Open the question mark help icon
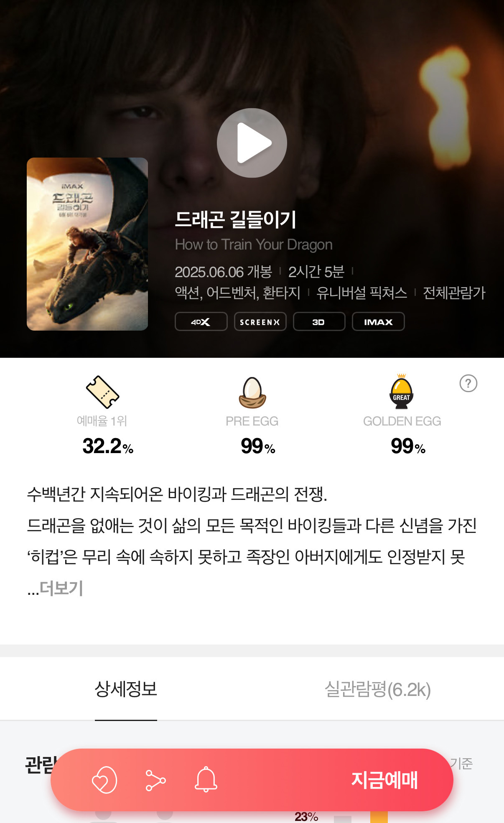Image resolution: width=504 pixels, height=823 pixels. [x=468, y=383]
